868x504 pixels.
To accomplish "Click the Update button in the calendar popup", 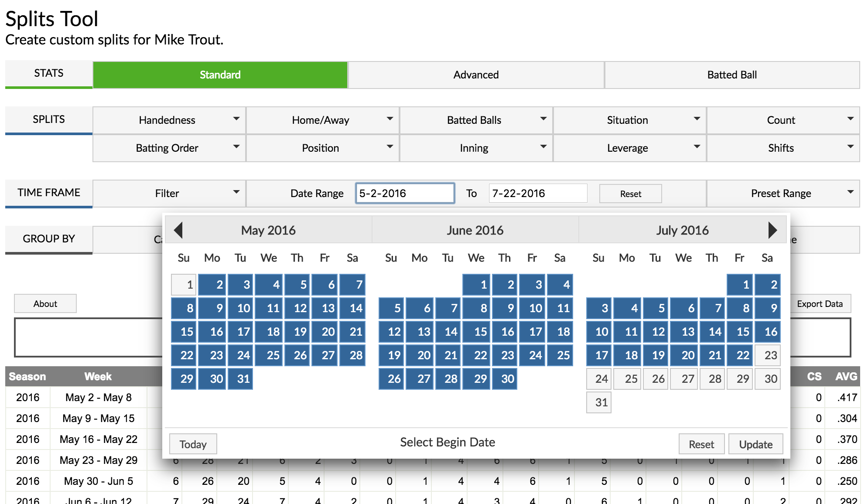I will tap(756, 444).
